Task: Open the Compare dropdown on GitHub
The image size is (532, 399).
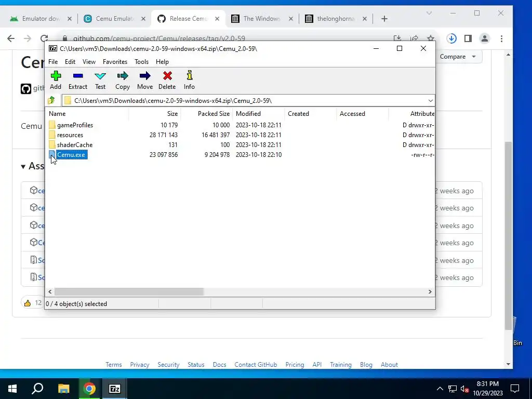Action: pyautogui.click(x=458, y=57)
